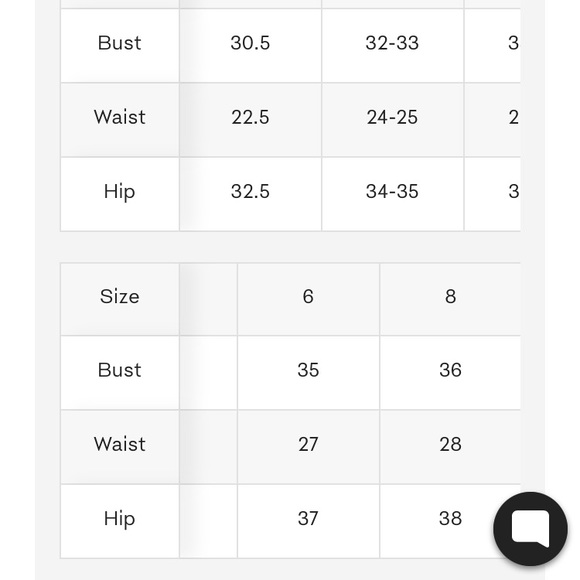Select the Hip label in upper table
This screenshot has height=580, width=580.
coord(119,194)
